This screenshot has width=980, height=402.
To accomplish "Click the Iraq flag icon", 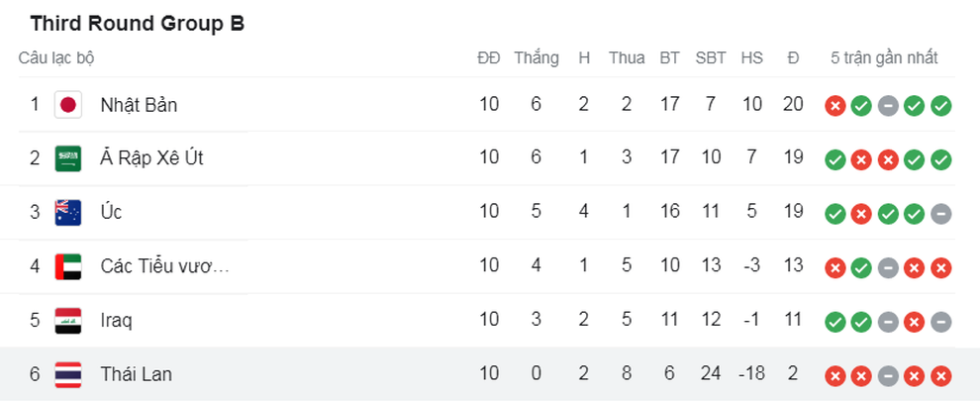I will [x=68, y=320].
